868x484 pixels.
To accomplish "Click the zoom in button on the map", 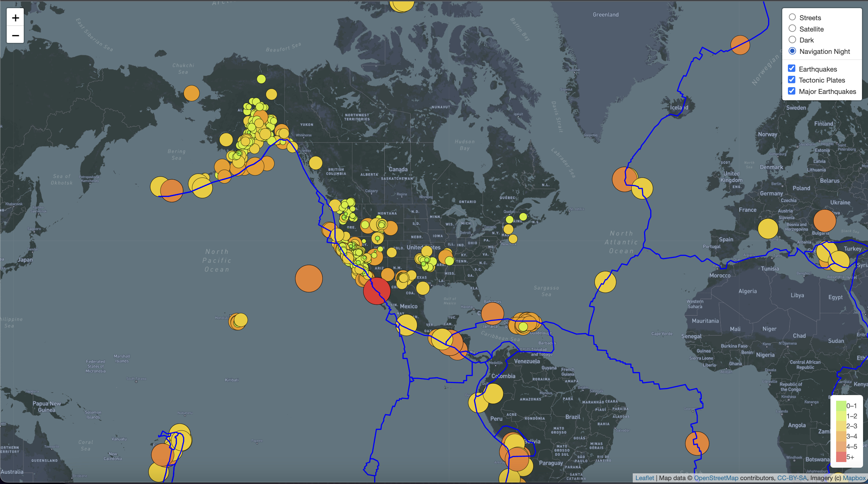I will coord(15,18).
